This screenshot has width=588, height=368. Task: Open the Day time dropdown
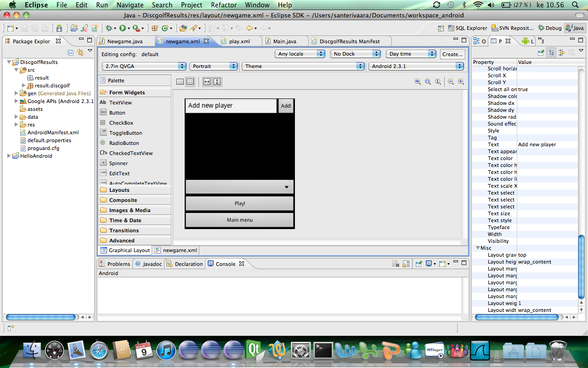point(411,54)
